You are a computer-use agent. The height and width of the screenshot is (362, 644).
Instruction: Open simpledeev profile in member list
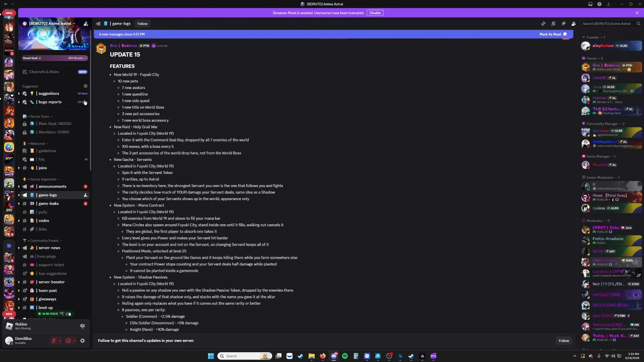point(611,46)
